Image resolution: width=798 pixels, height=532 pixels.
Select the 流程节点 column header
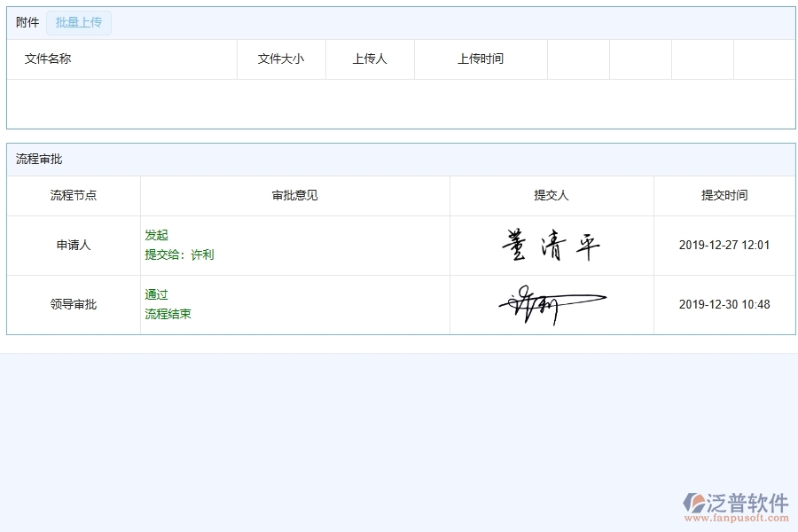click(x=74, y=195)
